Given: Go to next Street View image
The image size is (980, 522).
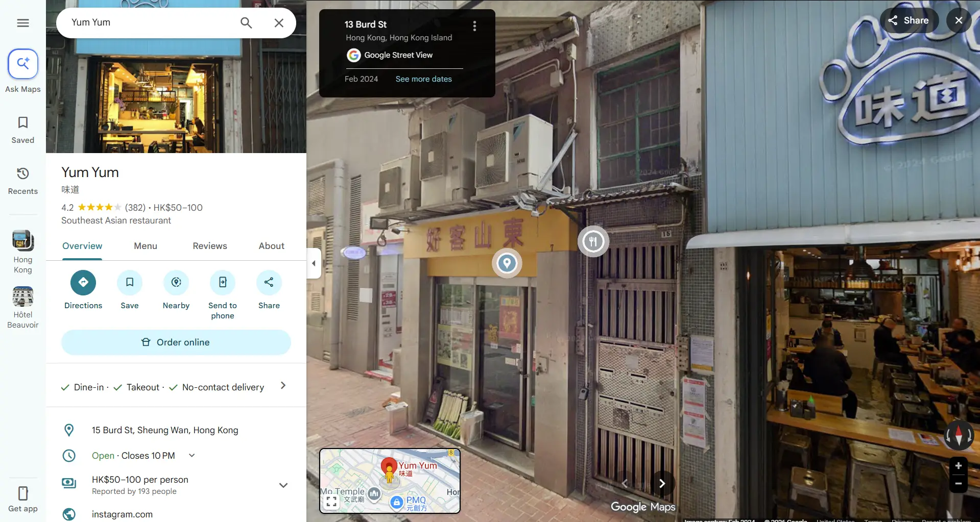Looking at the screenshot, I should pyautogui.click(x=662, y=483).
